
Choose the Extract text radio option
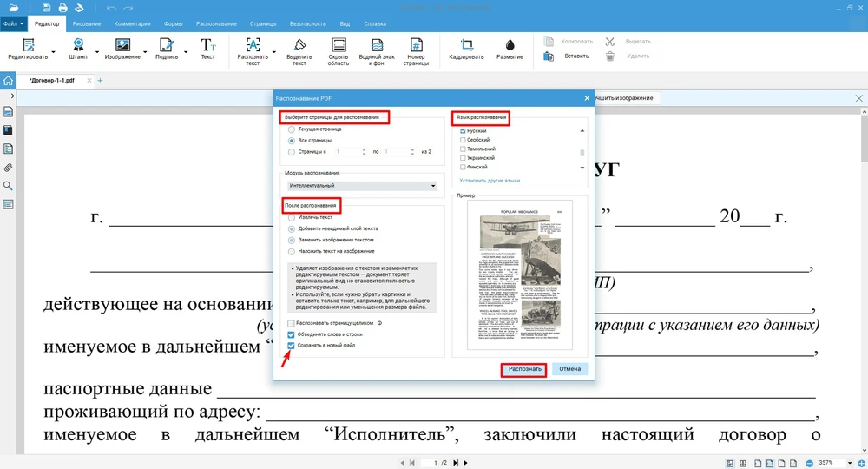[292, 217]
